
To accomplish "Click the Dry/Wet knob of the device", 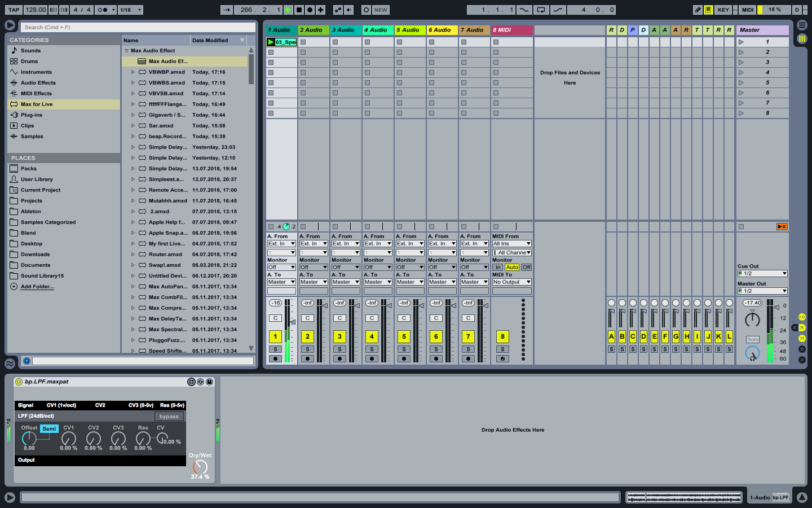I will pos(200,467).
